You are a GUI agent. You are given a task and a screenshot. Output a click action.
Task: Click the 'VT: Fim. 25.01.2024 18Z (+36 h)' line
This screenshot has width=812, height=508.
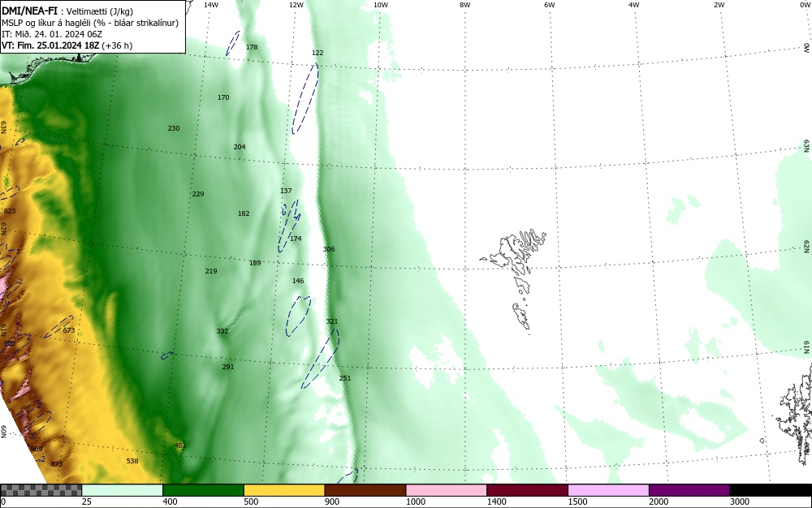pyautogui.click(x=67, y=45)
